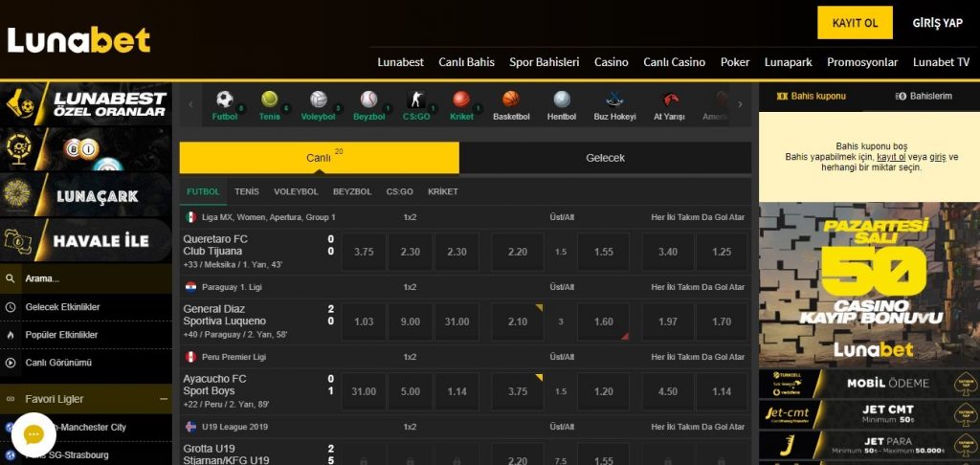Open Popüler Etkinlikler in the sidebar
This screenshot has height=465, width=980.
click(62, 335)
